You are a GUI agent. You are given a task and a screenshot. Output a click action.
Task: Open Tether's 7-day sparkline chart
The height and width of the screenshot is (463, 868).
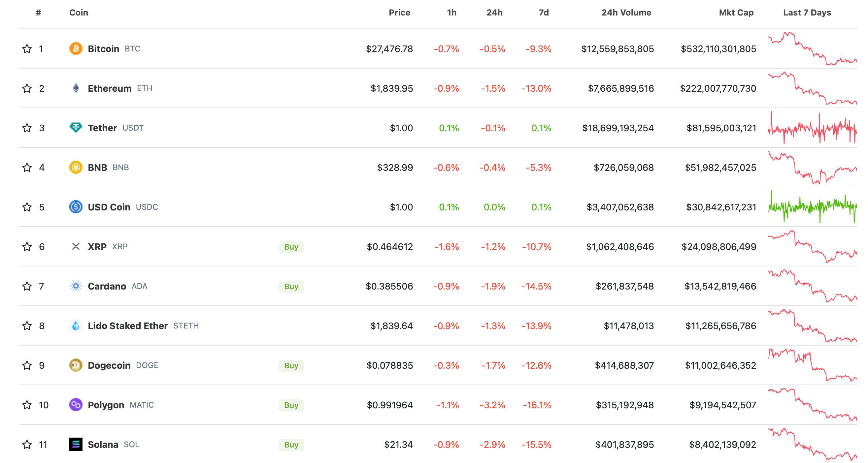(x=813, y=128)
